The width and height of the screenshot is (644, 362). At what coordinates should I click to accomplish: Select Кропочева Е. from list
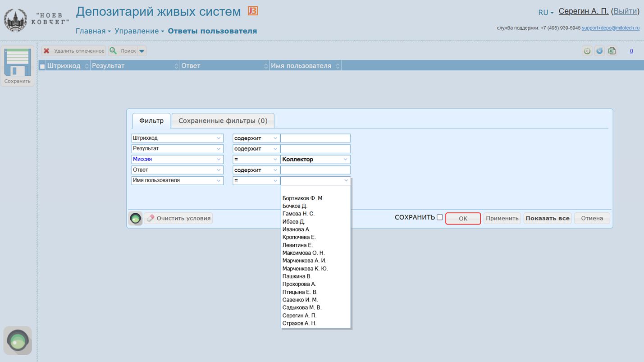[x=315, y=237]
